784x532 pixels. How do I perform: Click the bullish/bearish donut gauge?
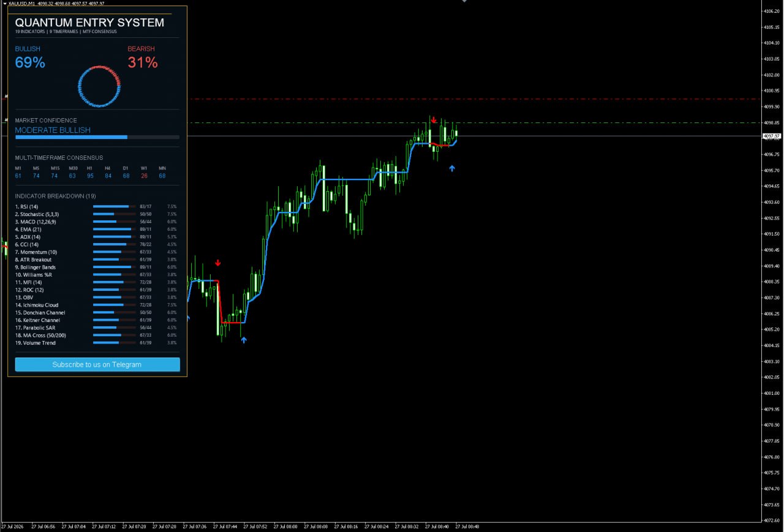point(99,86)
